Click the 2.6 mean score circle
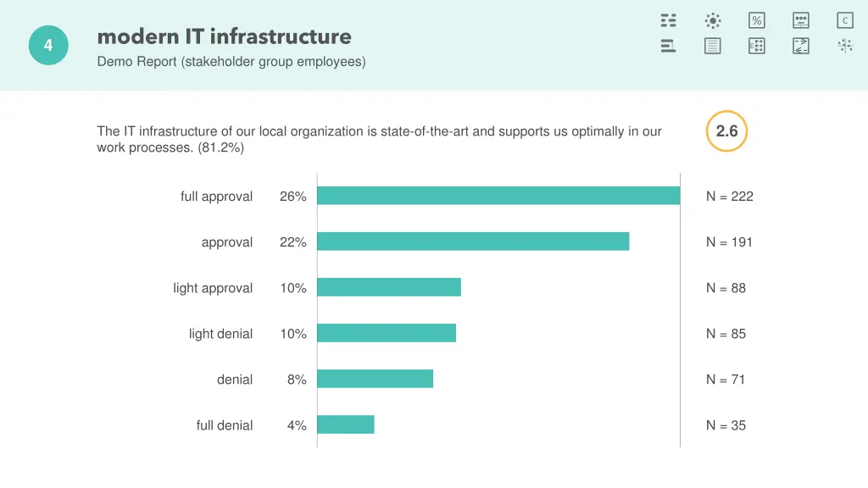868x488 pixels. pos(726,131)
